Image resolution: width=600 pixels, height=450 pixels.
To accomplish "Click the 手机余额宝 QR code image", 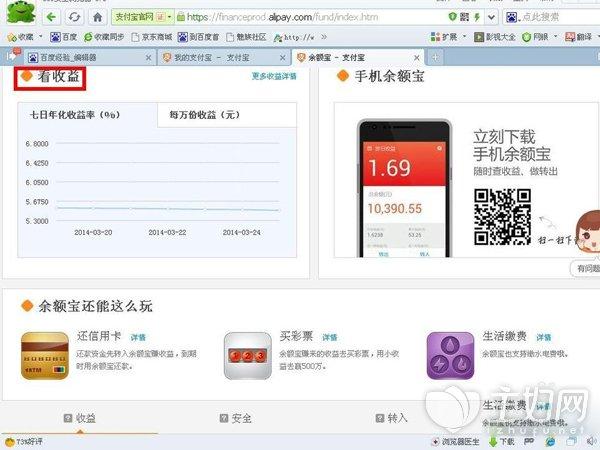I will (502, 217).
